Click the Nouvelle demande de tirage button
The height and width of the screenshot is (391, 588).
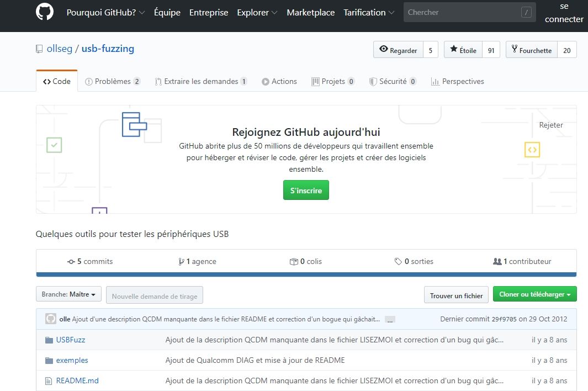(x=155, y=295)
